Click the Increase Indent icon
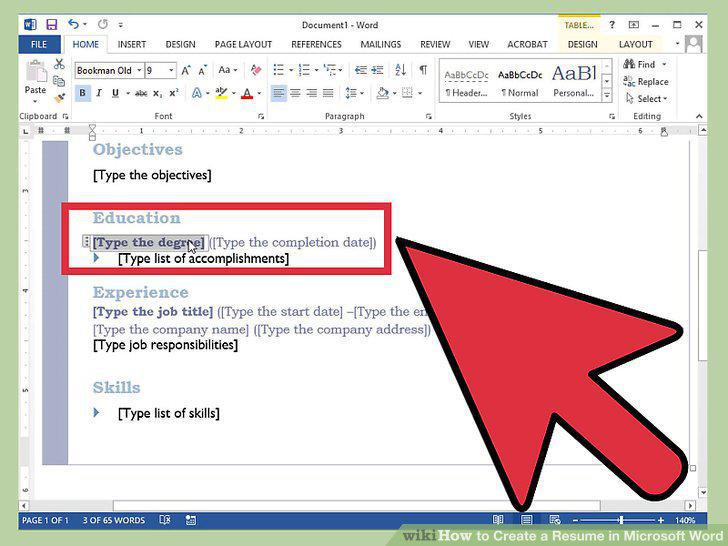The image size is (728, 546). (377, 70)
